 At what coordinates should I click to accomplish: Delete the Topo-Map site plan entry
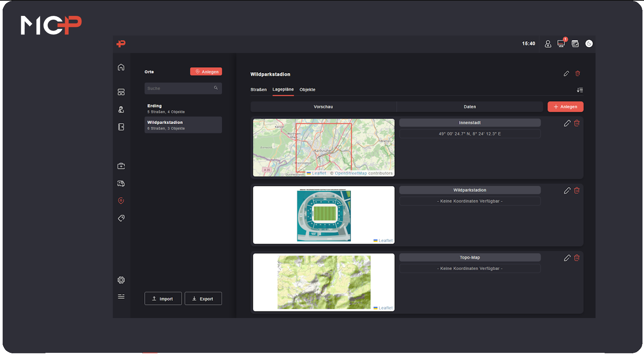coord(577,258)
